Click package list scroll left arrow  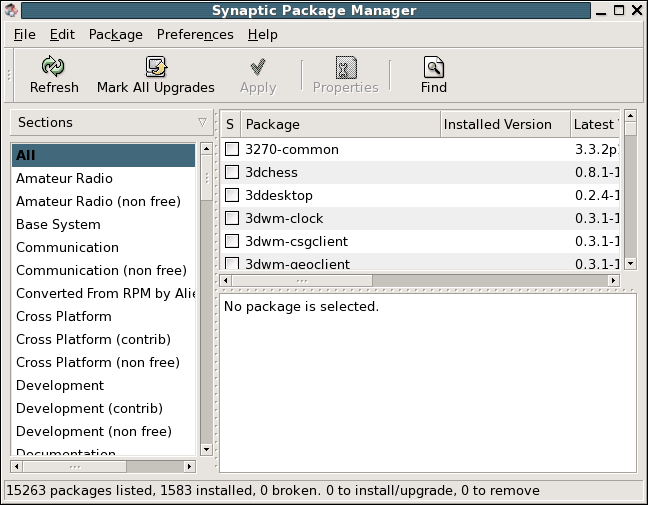(225, 281)
